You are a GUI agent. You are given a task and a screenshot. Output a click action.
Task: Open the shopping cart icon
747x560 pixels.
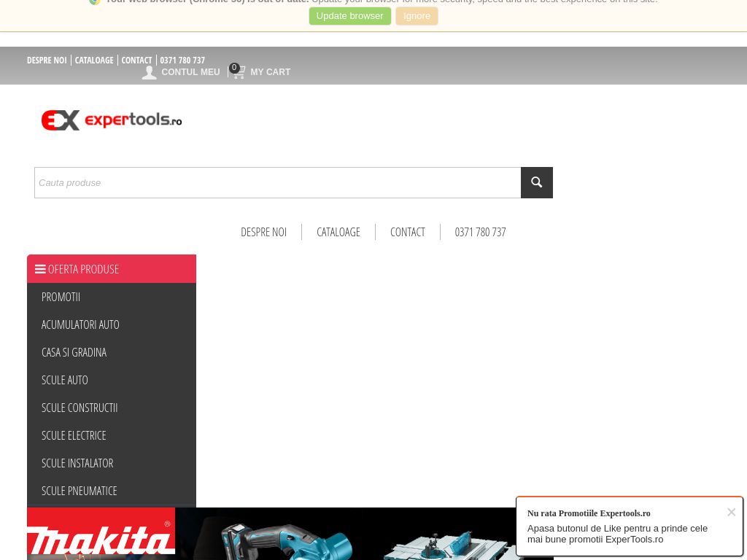click(x=239, y=72)
